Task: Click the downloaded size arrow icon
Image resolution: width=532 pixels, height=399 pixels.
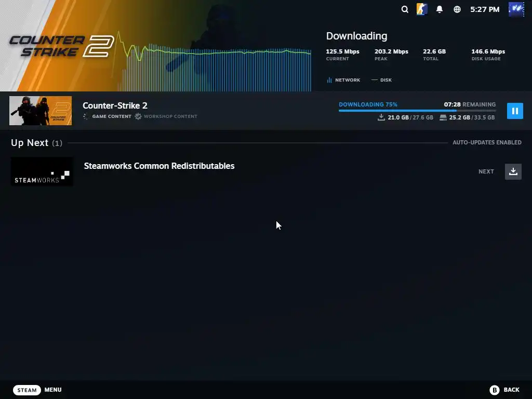Action: (x=381, y=117)
